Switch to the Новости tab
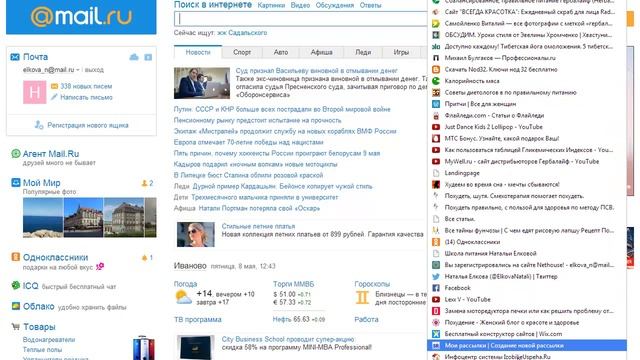 pos(198,52)
